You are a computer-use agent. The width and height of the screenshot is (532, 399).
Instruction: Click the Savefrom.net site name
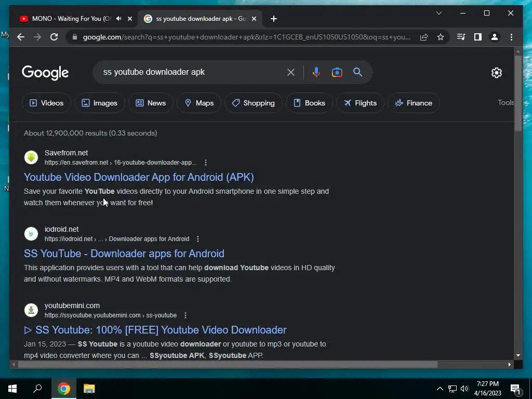point(66,153)
